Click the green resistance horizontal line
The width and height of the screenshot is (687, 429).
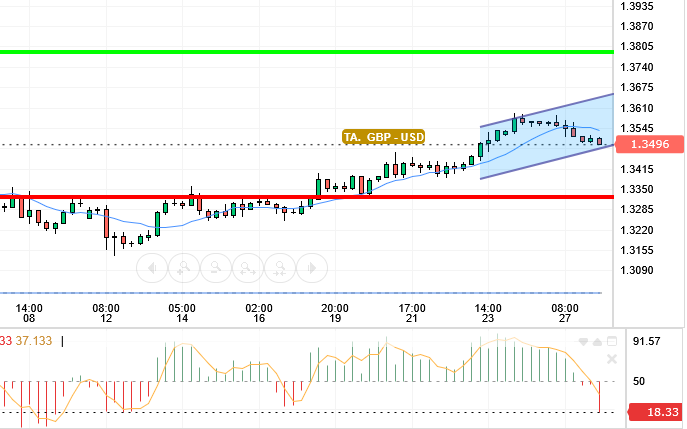point(307,52)
